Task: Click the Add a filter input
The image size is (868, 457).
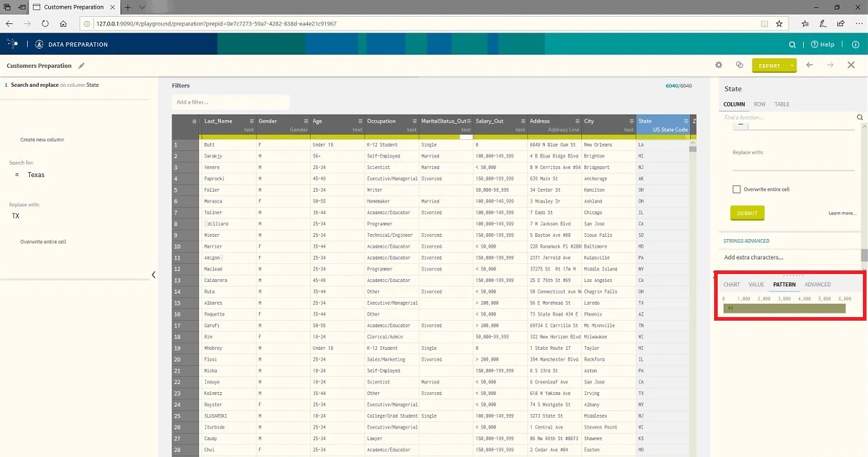Action: click(230, 102)
